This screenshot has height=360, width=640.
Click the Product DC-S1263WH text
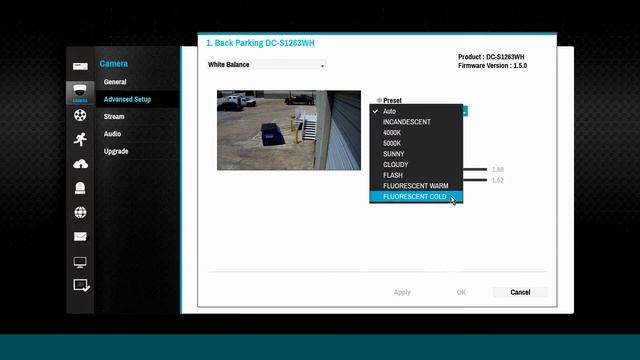[x=491, y=57]
